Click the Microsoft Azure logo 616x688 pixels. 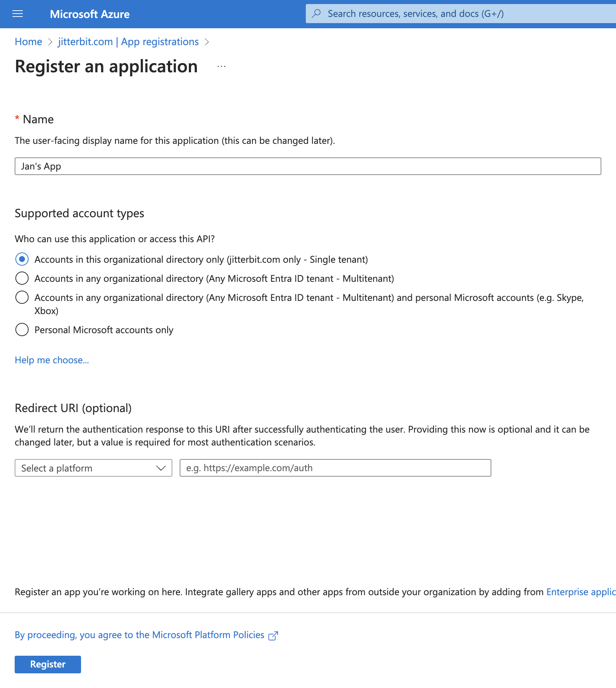coord(89,14)
